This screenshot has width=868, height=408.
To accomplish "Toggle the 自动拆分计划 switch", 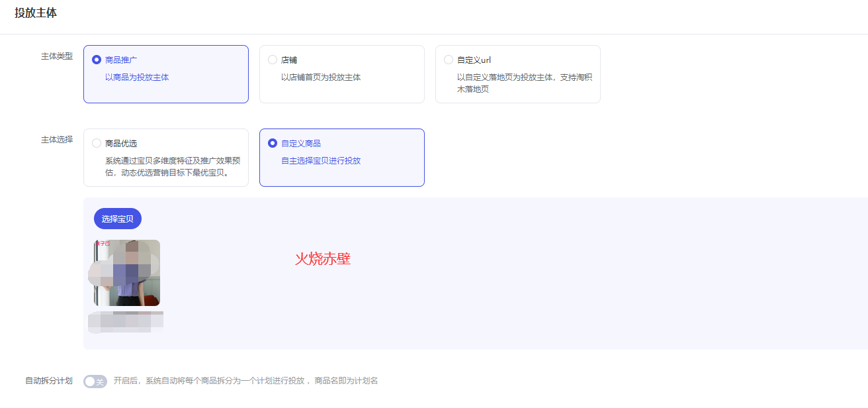I will click(95, 382).
